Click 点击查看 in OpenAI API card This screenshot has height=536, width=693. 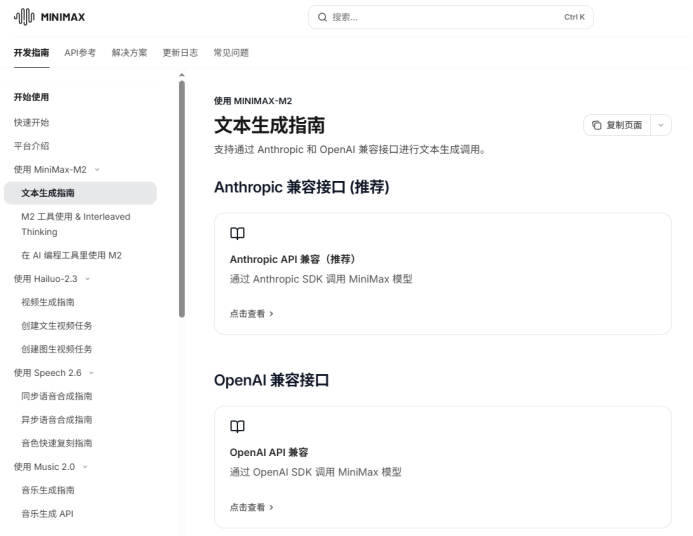[251, 507]
